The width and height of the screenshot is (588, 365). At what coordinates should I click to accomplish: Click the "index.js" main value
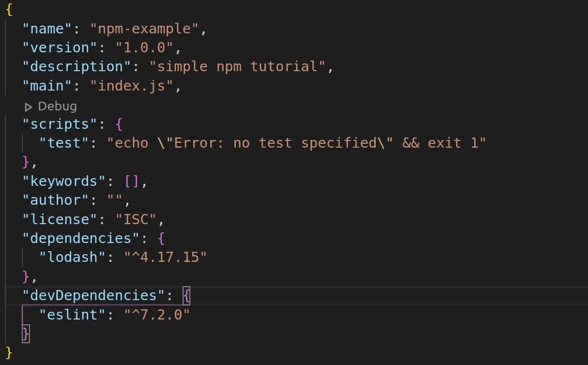132,86
